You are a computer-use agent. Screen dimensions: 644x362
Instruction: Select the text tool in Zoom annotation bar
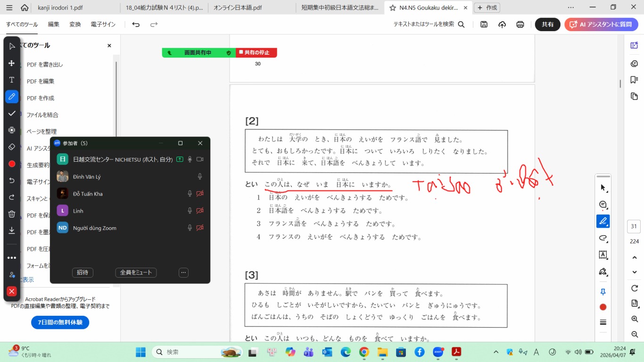tap(12, 80)
